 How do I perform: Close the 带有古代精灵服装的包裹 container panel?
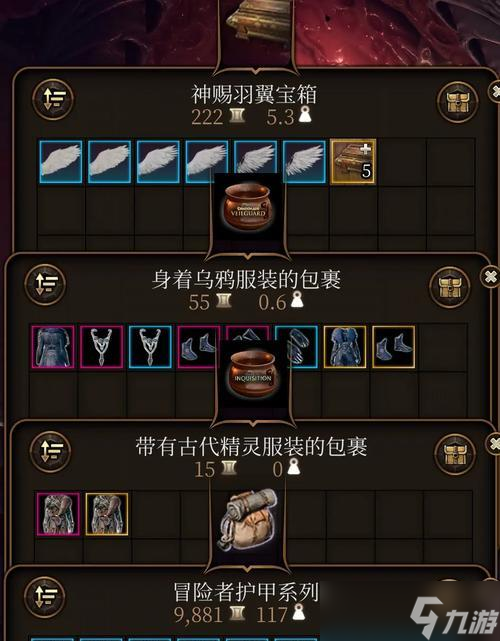[494, 444]
